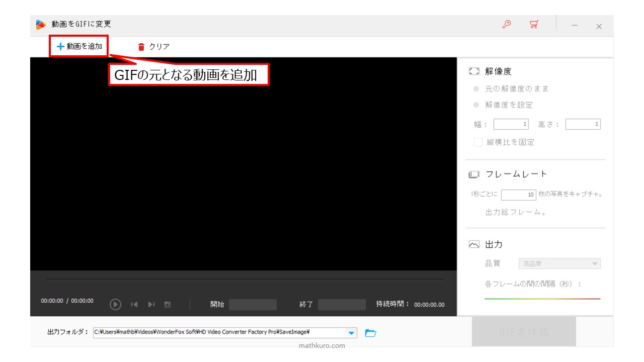Edit the frames per second field
The height and width of the screenshot is (362, 644).
(518, 195)
